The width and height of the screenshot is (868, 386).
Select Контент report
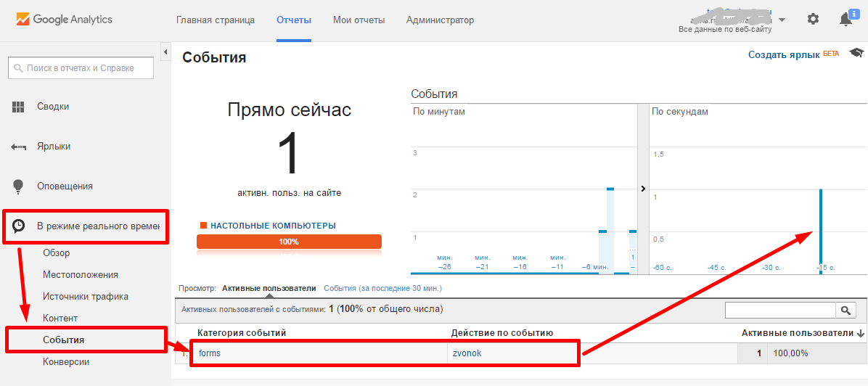tap(60, 319)
